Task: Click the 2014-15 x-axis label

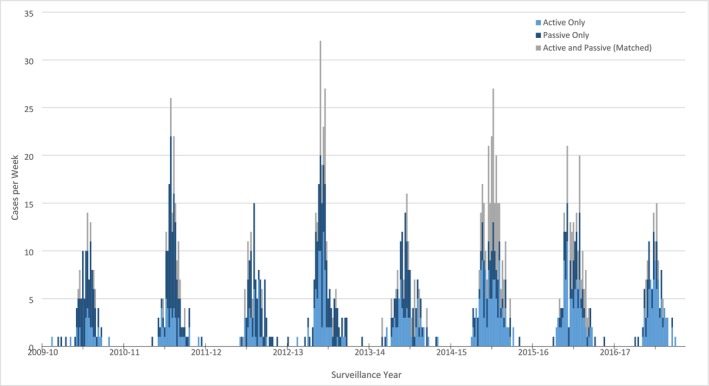Action: 451,353
